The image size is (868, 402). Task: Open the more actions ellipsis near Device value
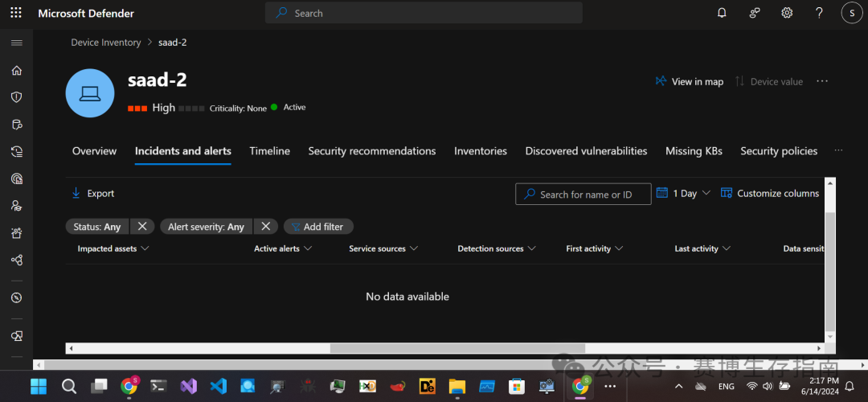coord(822,81)
